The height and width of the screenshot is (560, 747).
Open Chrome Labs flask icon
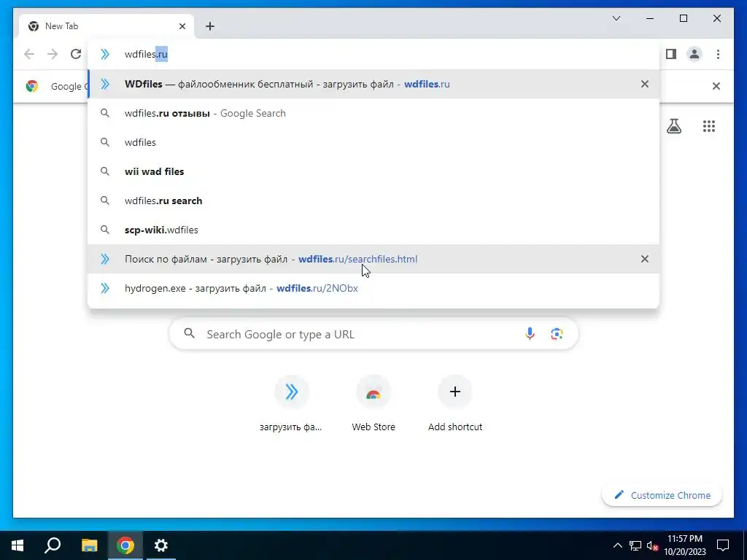point(673,126)
